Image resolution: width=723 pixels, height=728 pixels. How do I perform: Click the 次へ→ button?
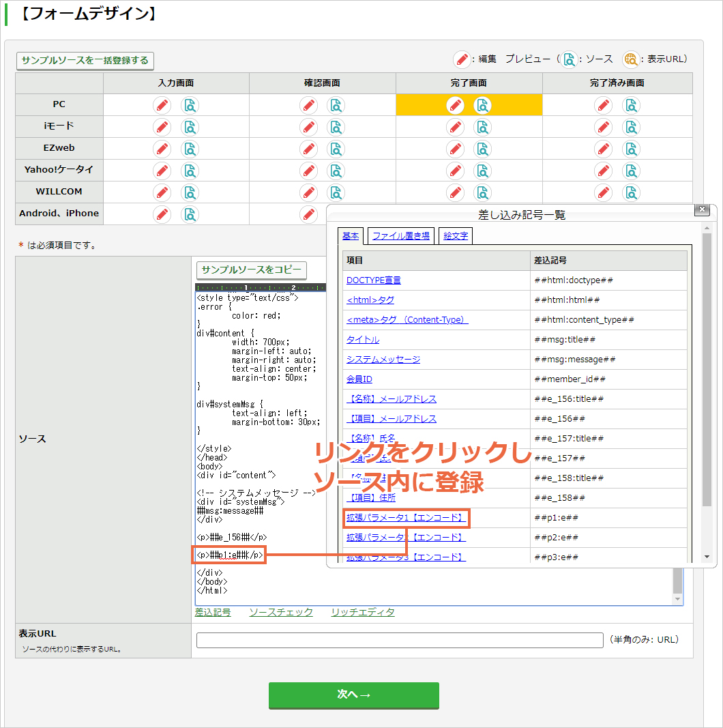[x=353, y=695]
